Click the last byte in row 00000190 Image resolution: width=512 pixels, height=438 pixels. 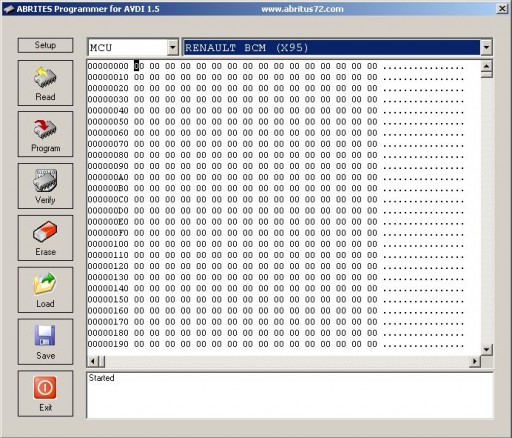(372, 344)
